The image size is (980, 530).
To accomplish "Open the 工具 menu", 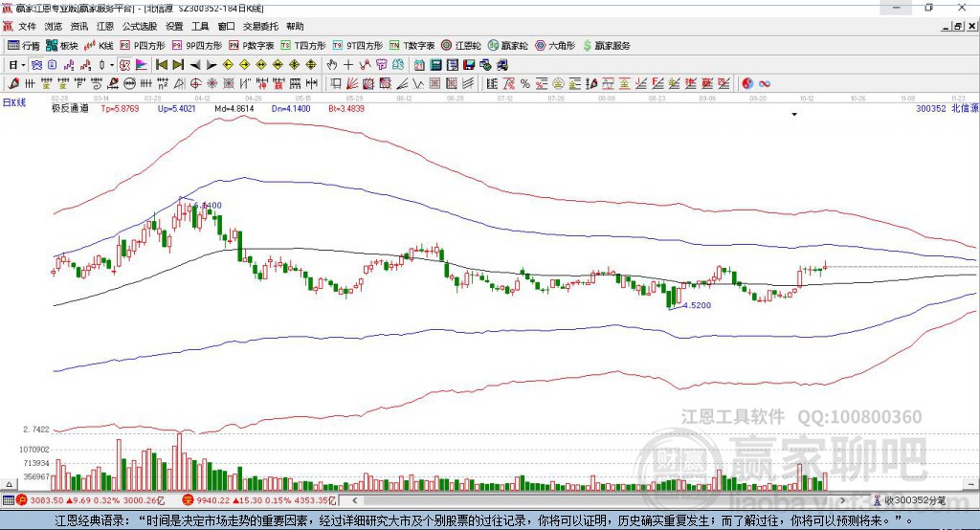I will (200, 26).
